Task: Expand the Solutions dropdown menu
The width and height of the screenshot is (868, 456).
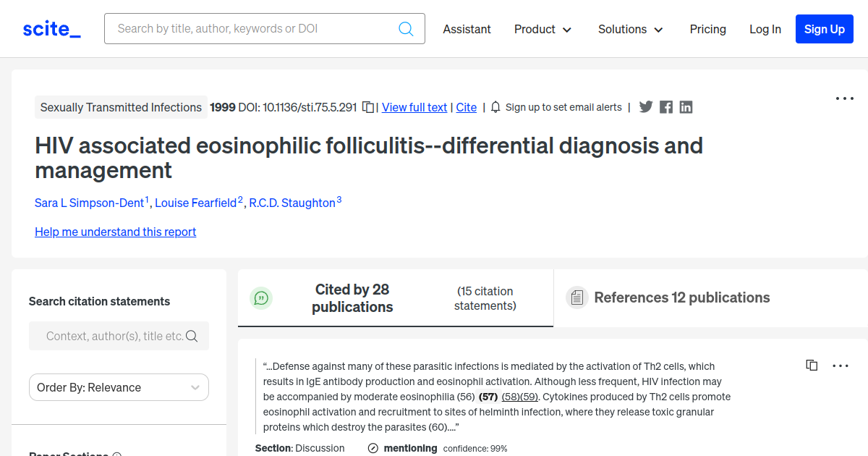Action: pyautogui.click(x=630, y=29)
